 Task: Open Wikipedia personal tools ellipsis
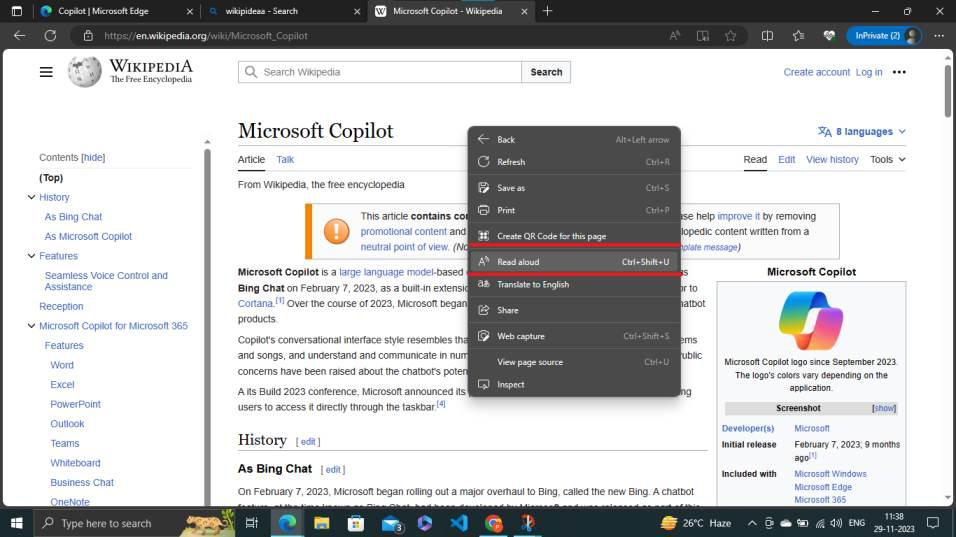click(x=899, y=72)
